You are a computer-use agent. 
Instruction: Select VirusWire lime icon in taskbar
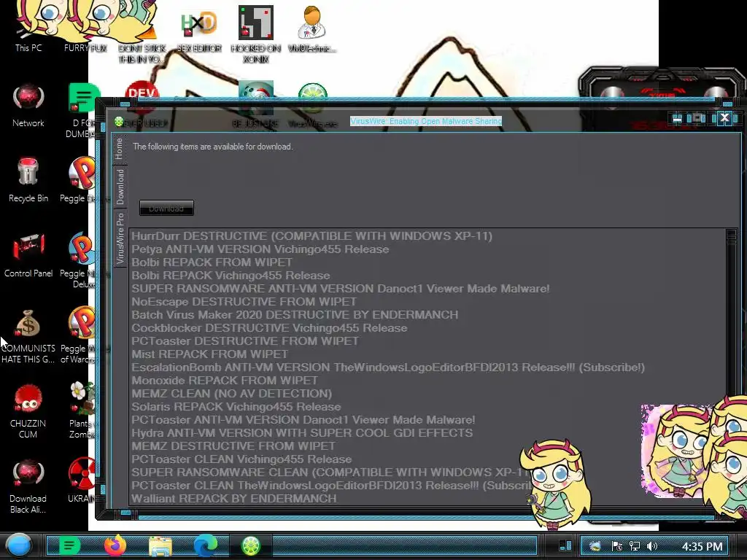click(251, 545)
